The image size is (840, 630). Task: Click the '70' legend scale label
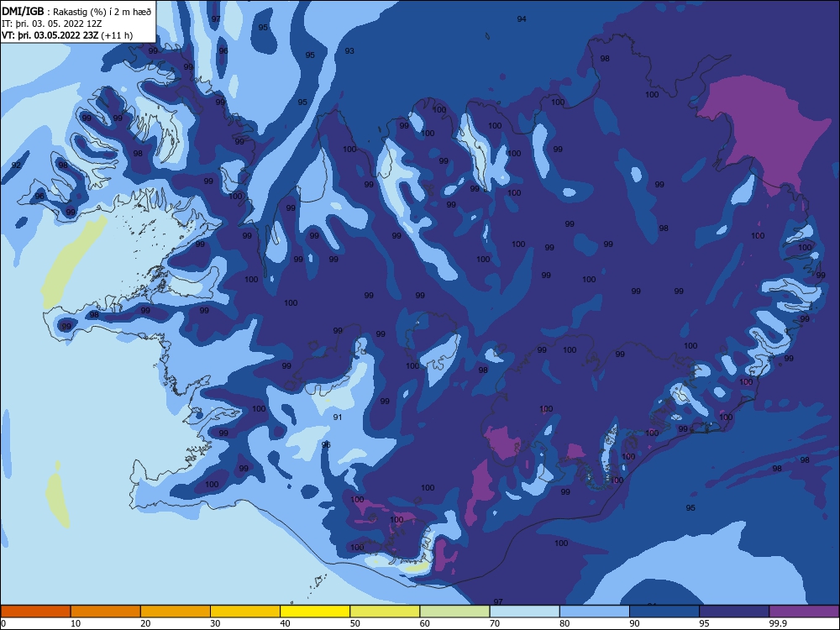pos(495,623)
